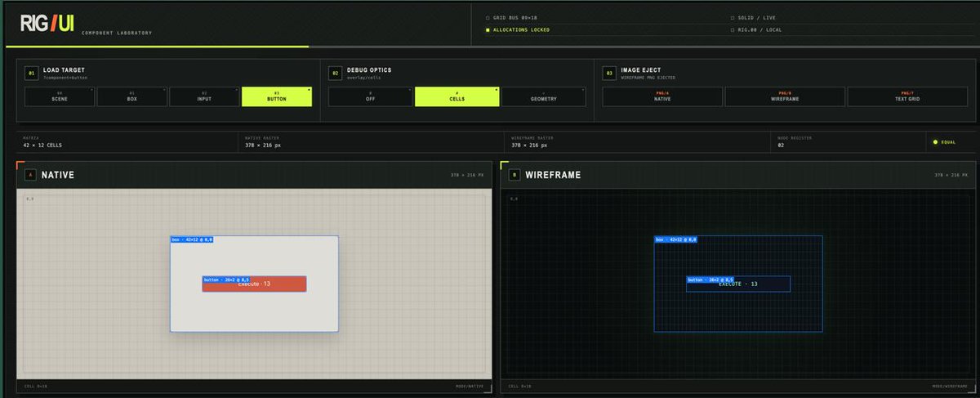This screenshot has width=980, height=398.
Task: Click the SOLID / LIVE indicator
Action: coord(752,17)
